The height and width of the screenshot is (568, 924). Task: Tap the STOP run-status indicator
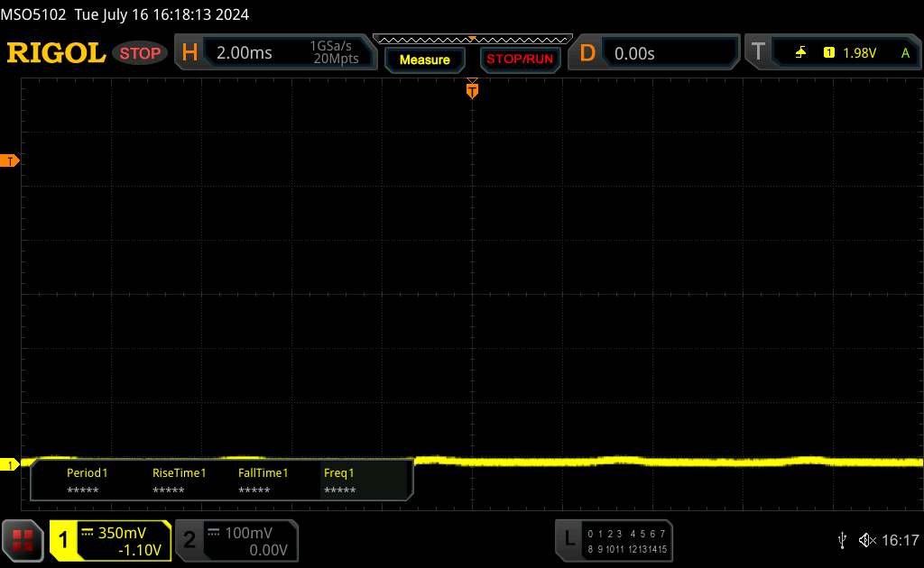point(140,53)
